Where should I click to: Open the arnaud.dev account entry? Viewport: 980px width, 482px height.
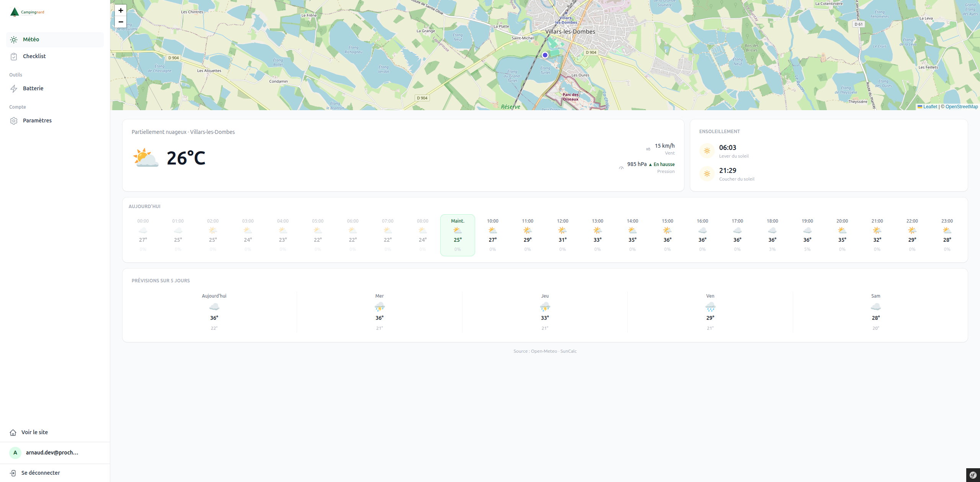(x=55, y=453)
